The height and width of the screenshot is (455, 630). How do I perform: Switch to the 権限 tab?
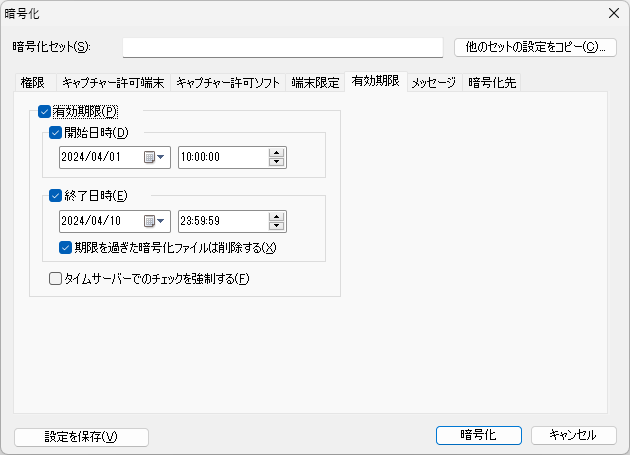33,83
